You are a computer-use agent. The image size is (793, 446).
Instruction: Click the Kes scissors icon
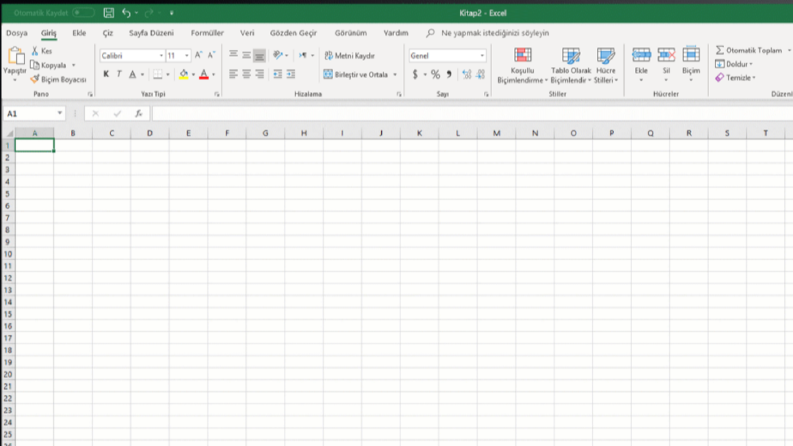click(x=35, y=51)
